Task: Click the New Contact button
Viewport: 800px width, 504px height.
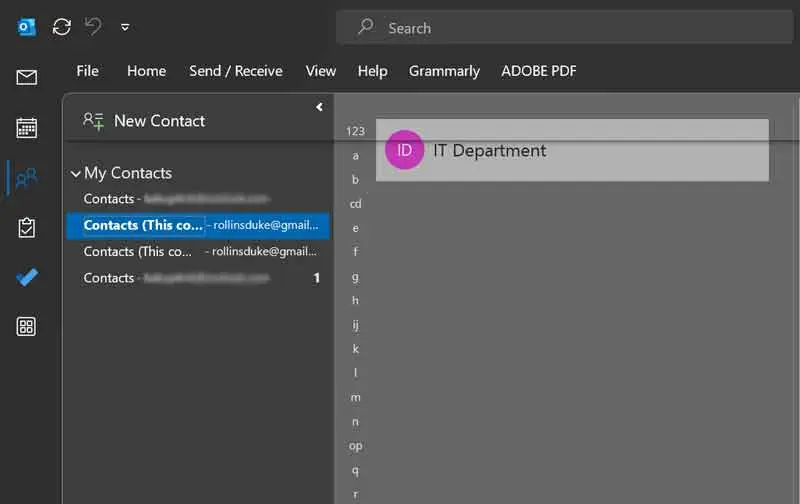Action: 144,121
